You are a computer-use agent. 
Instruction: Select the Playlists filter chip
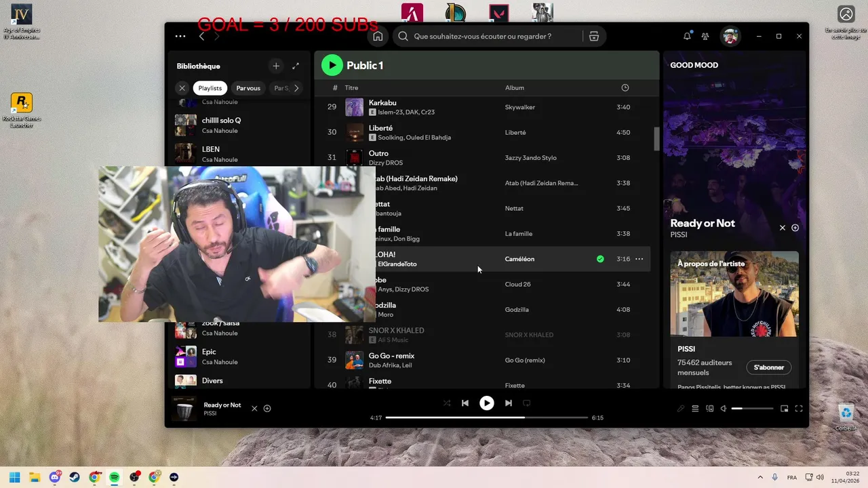point(210,88)
